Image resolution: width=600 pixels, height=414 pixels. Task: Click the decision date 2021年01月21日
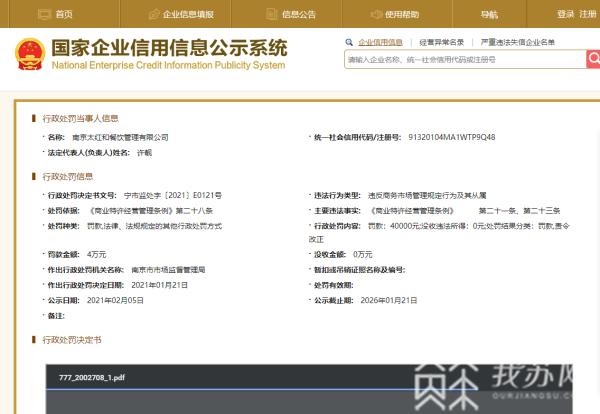click(x=160, y=285)
